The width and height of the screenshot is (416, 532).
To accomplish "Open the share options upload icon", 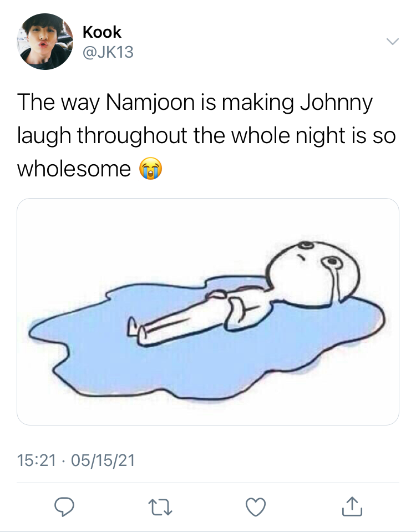I will [352, 506].
